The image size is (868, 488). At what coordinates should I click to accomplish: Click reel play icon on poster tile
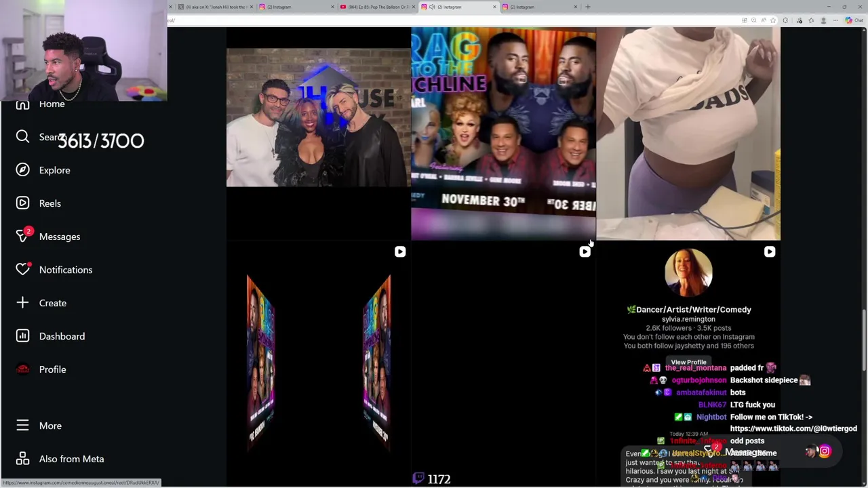point(400,251)
